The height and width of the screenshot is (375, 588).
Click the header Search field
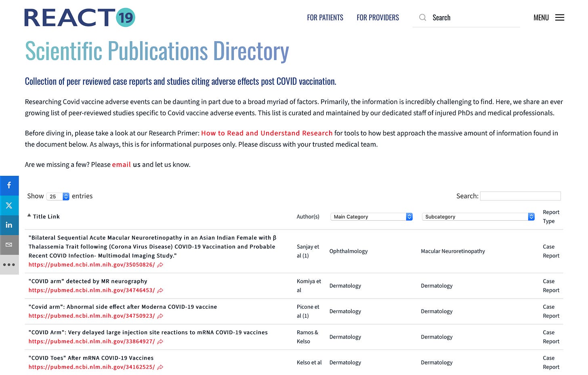(466, 17)
